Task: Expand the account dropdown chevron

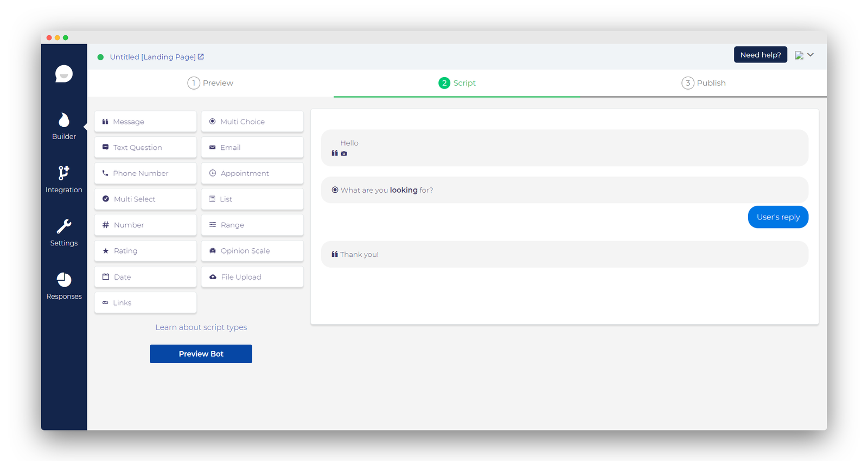Action: tap(810, 55)
